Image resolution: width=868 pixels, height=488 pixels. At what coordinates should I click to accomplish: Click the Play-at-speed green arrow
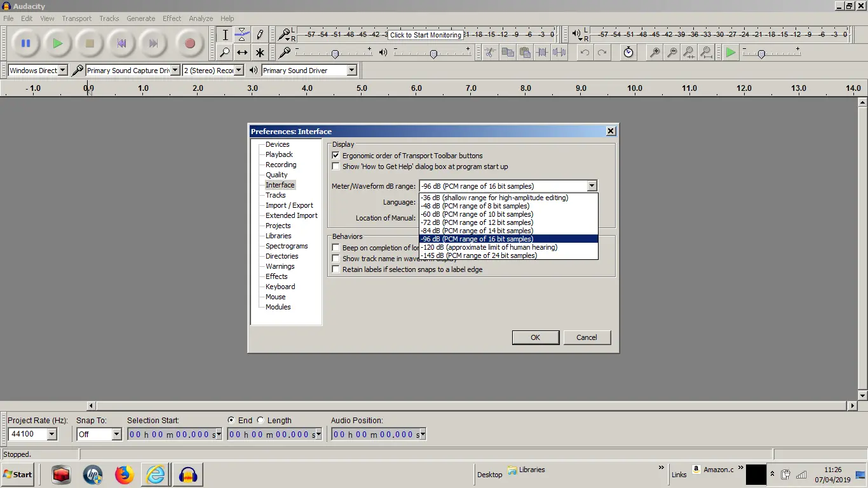(731, 53)
